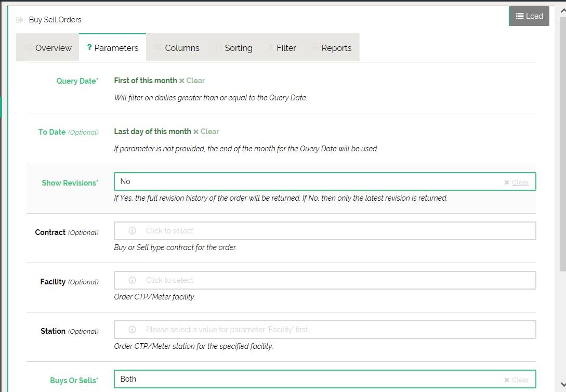Select the Parameters tab
Screen dimensions: 566x392
click(112, 48)
